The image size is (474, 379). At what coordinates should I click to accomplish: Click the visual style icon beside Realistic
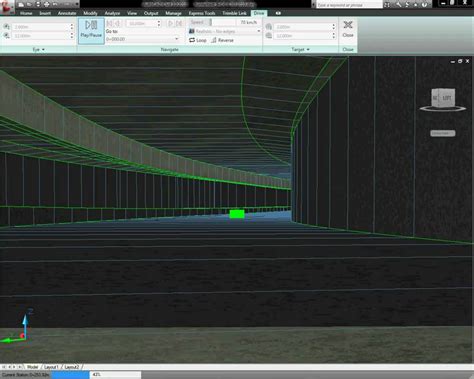192,31
